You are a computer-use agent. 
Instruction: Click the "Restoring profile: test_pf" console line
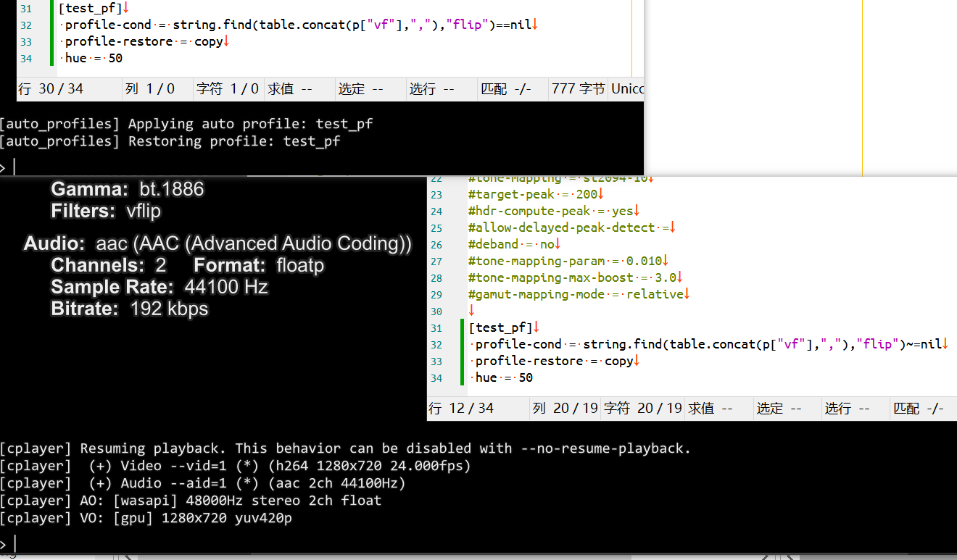[170, 141]
